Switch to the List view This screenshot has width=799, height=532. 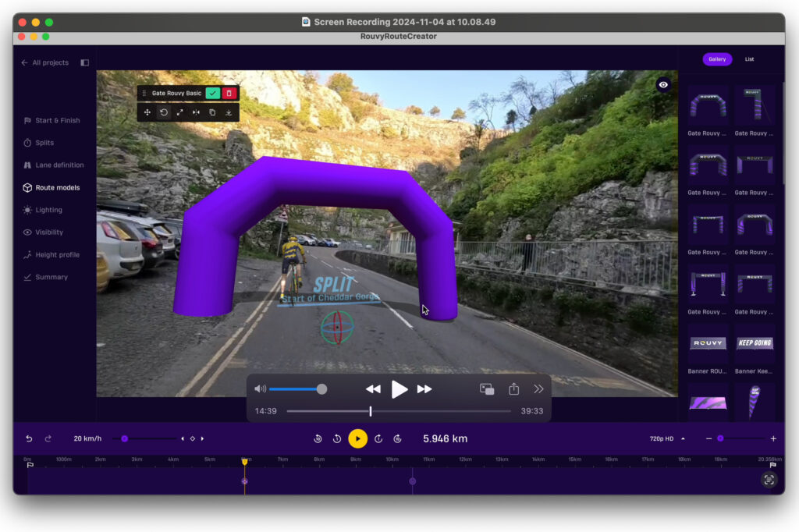(750, 59)
